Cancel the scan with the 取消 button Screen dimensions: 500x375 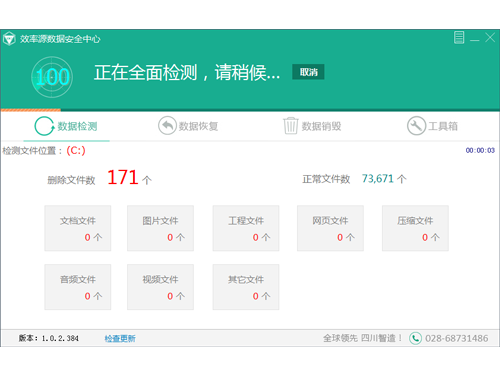click(x=308, y=72)
